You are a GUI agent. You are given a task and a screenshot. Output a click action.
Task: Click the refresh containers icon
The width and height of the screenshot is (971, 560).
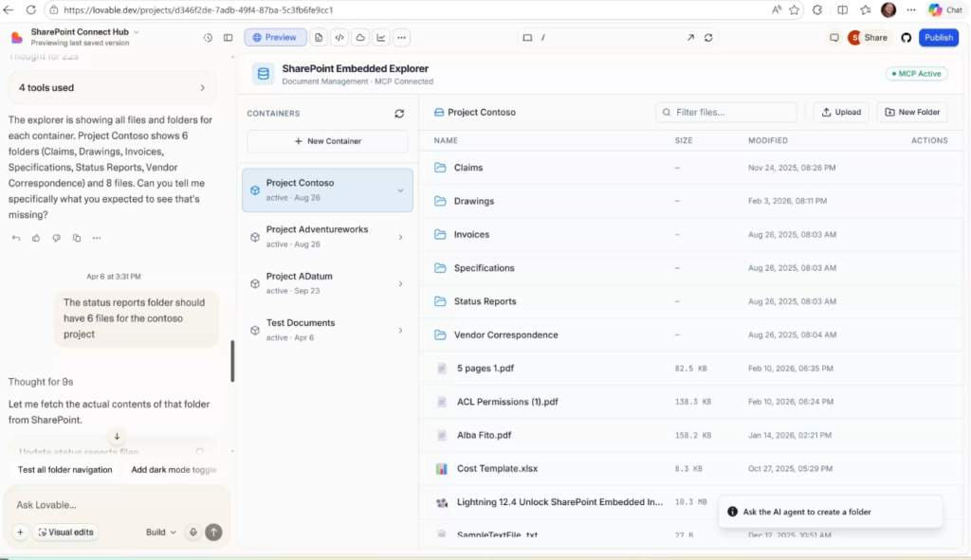point(399,114)
